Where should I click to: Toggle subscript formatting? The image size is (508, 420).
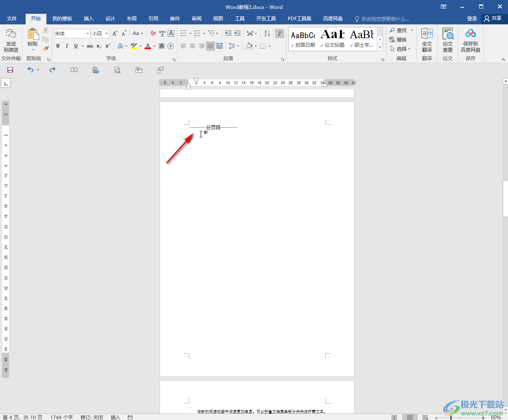[x=99, y=46]
